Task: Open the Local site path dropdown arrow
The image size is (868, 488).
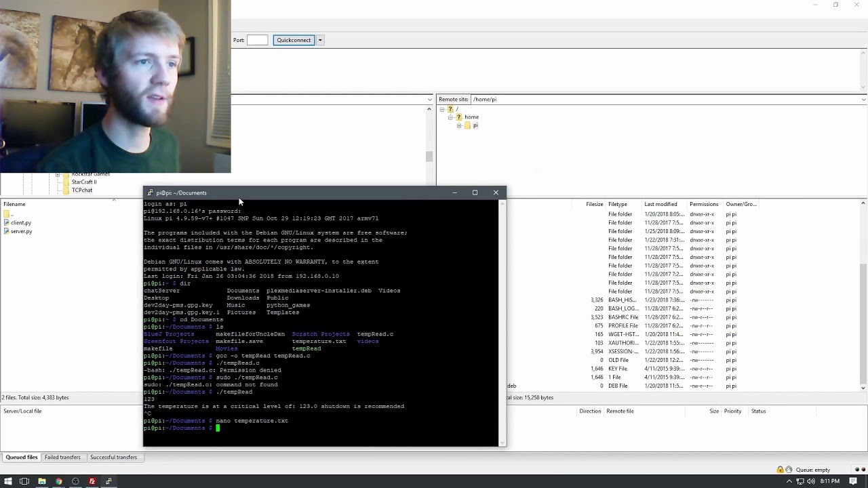Action: pos(429,100)
